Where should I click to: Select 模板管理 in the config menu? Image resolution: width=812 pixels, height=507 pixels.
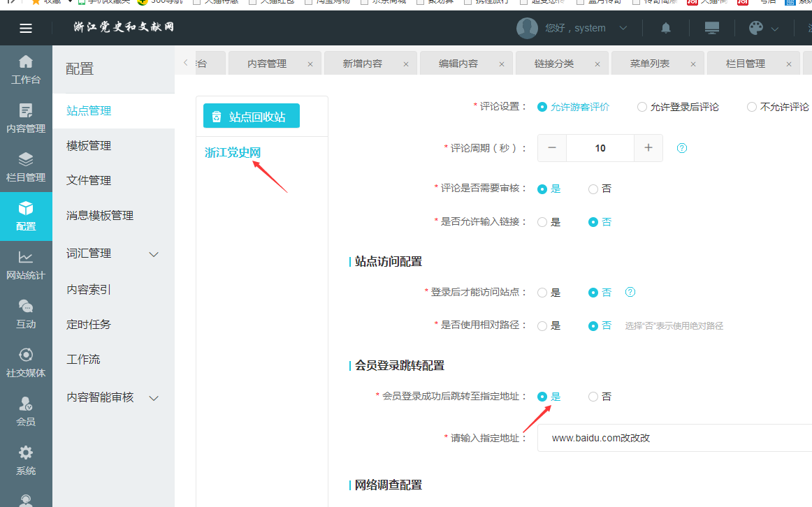pyautogui.click(x=89, y=146)
